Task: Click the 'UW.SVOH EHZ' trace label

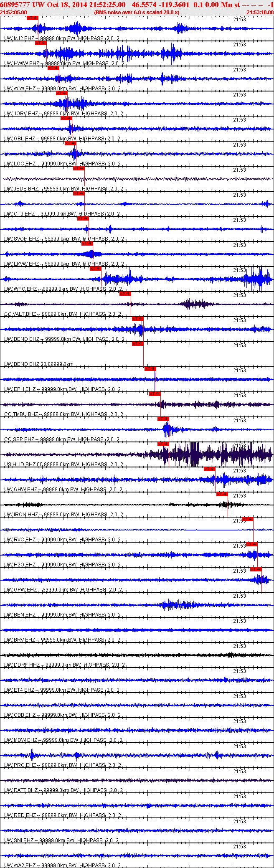Action: click(x=22, y=239)
